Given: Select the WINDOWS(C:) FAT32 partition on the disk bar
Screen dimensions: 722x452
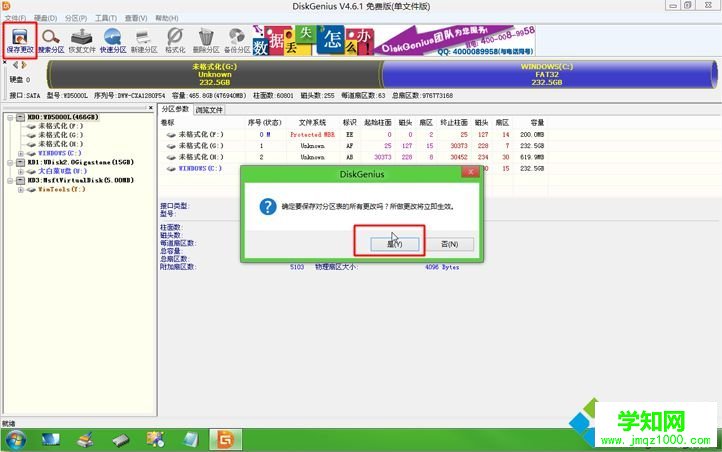Looking at the screenshot, I should pos(548,74).
